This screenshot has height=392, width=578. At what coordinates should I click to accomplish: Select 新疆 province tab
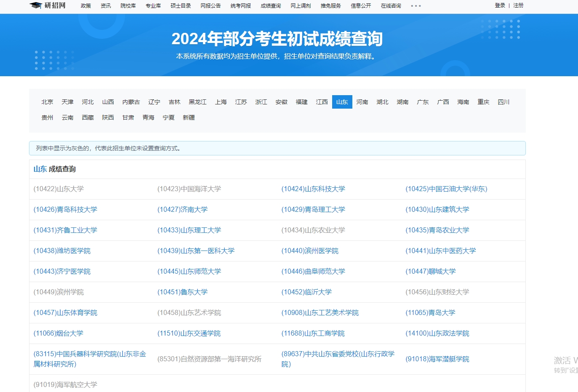(x=189, y=117)
